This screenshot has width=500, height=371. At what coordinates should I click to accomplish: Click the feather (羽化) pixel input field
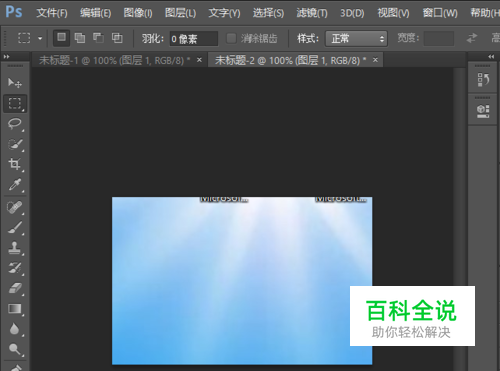coord(194,39)
